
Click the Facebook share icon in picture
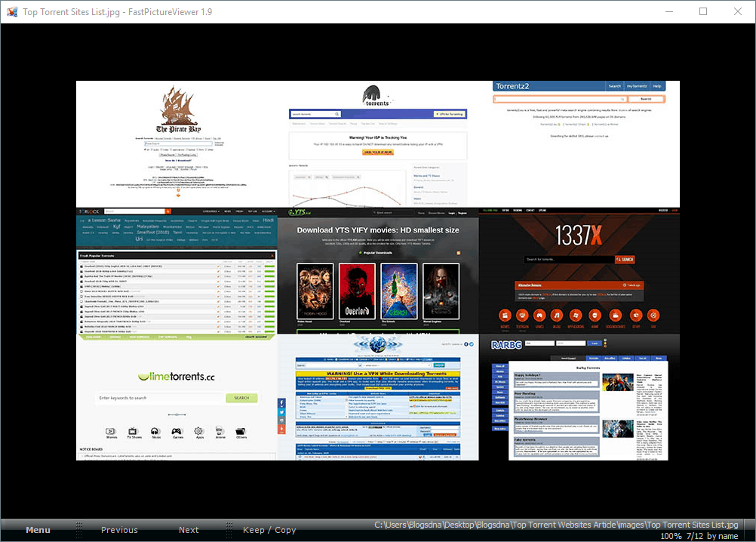pyautogui.click(x=282, y=403)
